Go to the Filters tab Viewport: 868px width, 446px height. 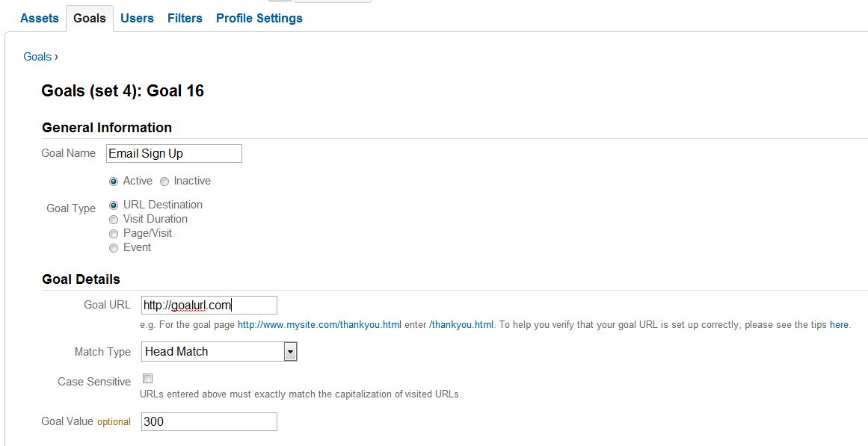click(x=185, y=18)
